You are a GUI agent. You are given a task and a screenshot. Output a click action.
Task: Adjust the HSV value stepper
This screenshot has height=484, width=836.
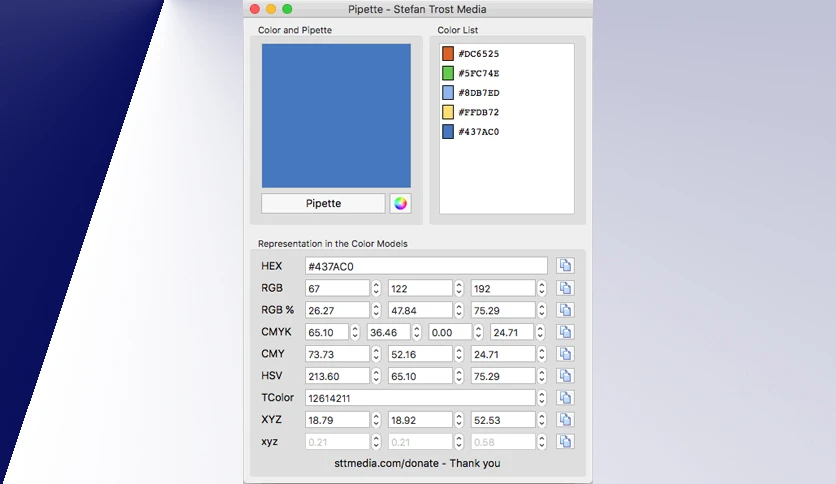coord(542,376)
